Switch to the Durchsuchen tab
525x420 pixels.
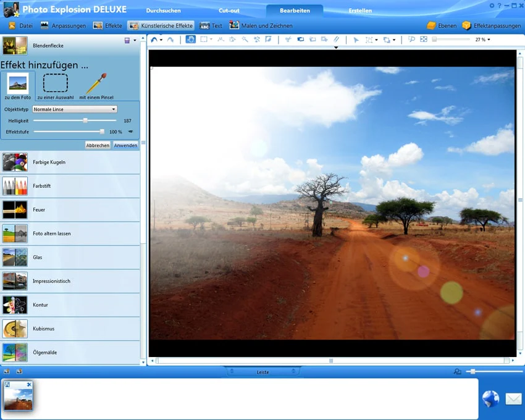coord(164,10)
